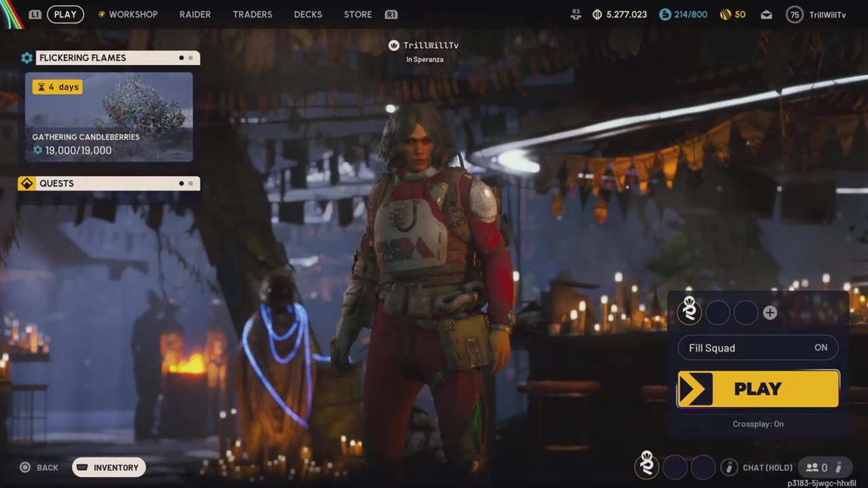Go to the TRADERS tab
The height and width of the screenshot is (488, 868).
tap(252, 14)
